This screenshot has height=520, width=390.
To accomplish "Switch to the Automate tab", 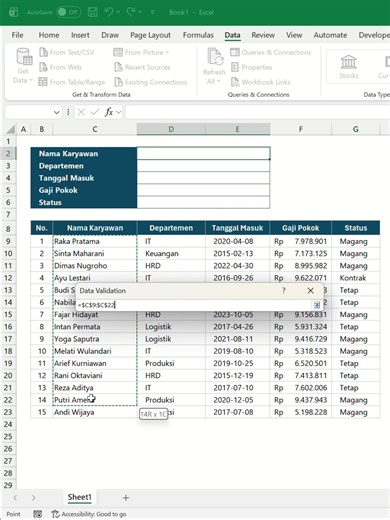I will point(330,35).
